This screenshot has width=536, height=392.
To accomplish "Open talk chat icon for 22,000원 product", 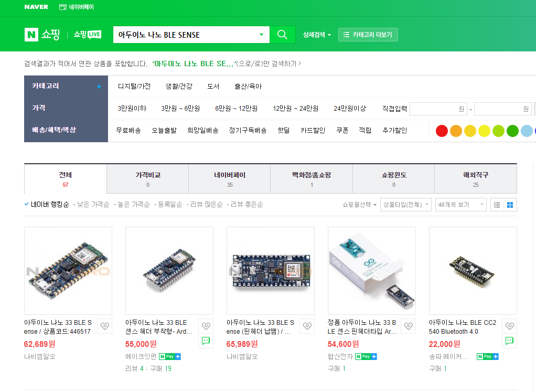I will [x=509, y=341].
